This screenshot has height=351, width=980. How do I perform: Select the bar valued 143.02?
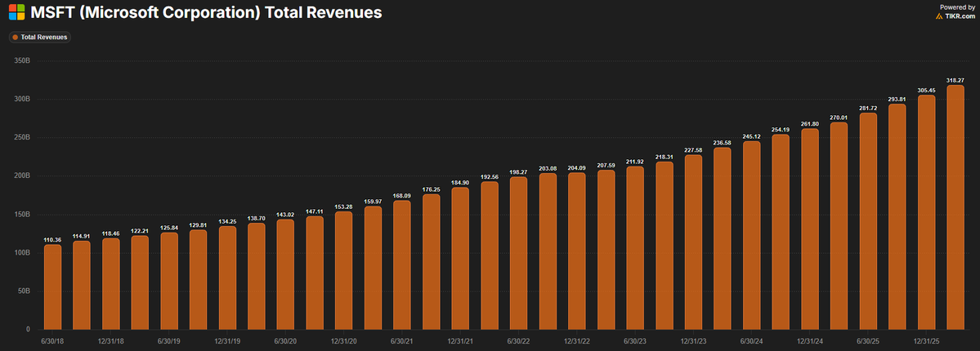click(x=285, y=274)
